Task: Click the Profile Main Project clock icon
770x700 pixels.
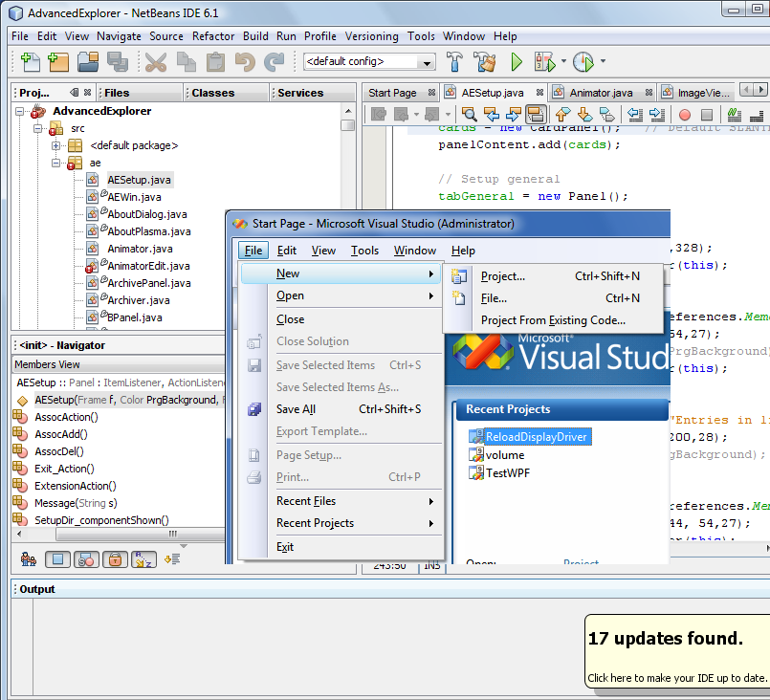Action: tap(583, 62)
